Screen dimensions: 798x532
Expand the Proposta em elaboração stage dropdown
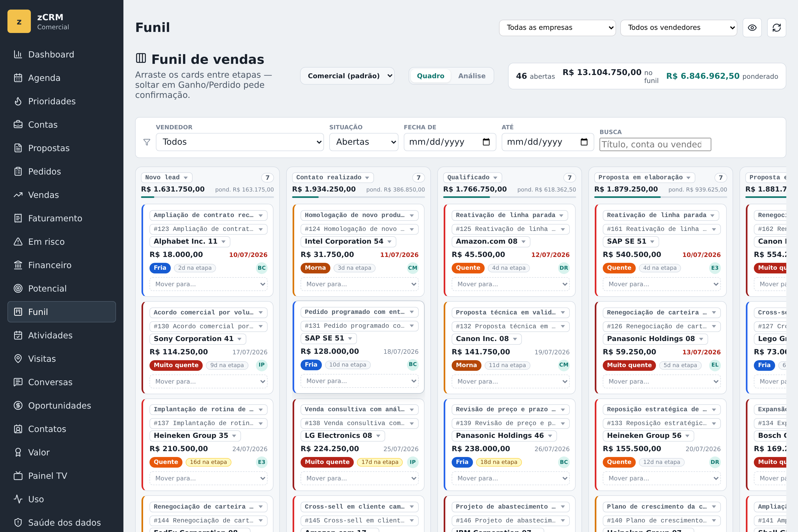(644, 177)
